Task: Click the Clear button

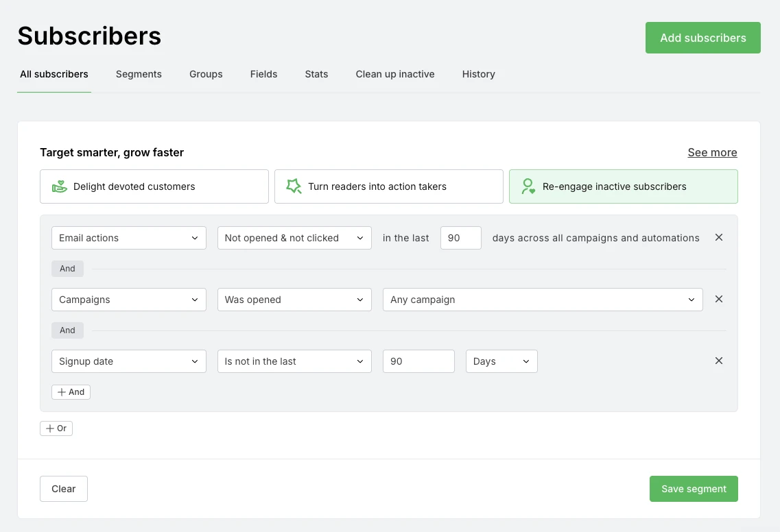Action: (x=64, y=489)
